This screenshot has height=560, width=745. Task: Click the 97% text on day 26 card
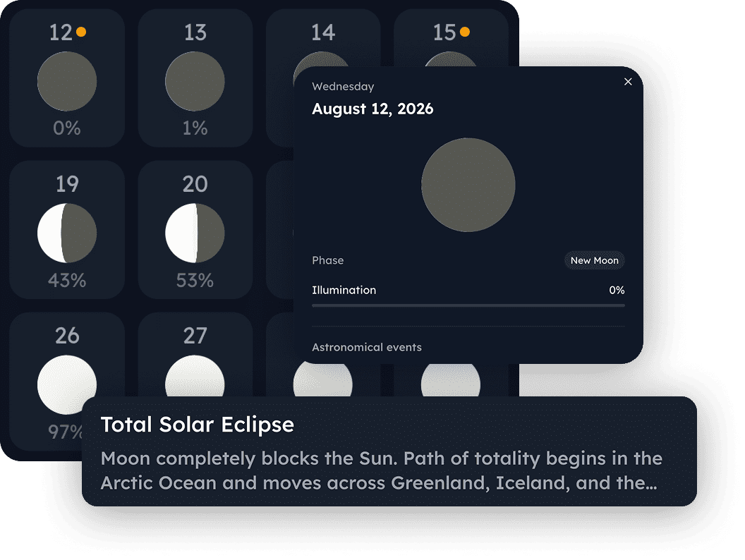coord(65,432)
